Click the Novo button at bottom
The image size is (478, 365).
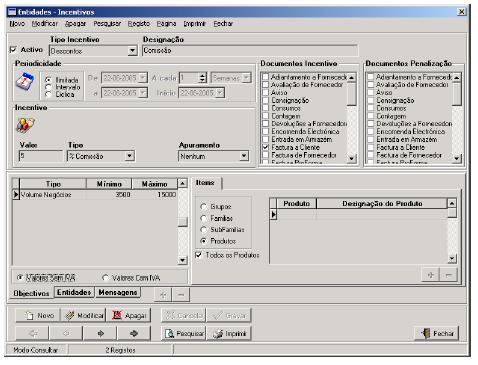coord(38,315)
